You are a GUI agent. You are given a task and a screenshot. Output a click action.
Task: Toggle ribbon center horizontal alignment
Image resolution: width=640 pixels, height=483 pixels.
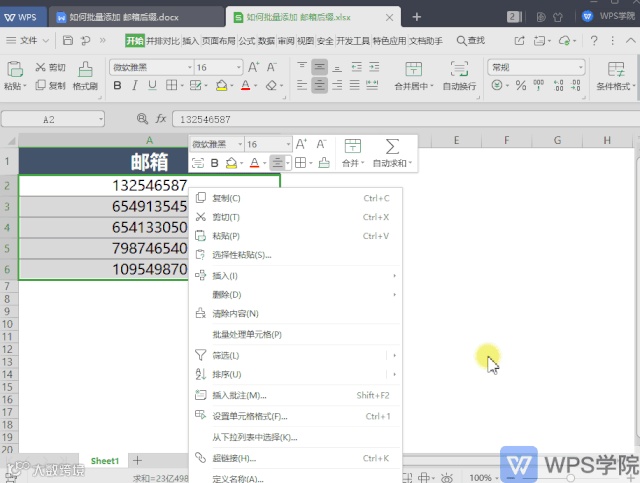(320, 85)
